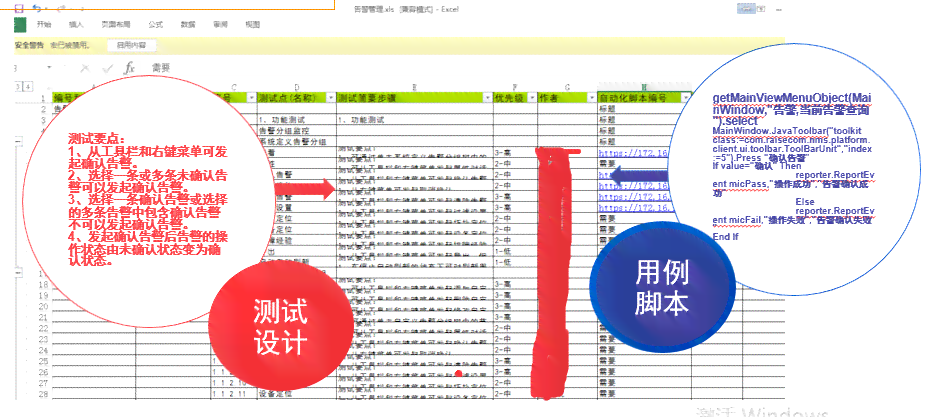Open the green File tab

[x=20, y=25]
